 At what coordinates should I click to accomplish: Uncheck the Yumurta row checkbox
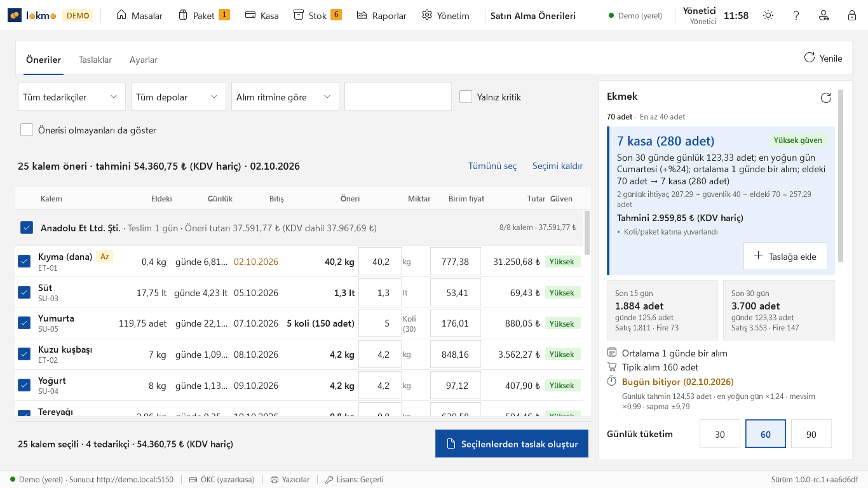tap(24, 323)
